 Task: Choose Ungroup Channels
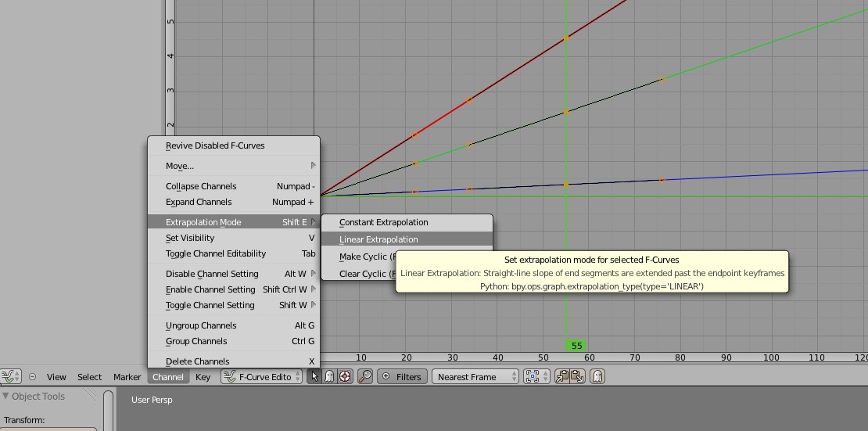point(234,325)
